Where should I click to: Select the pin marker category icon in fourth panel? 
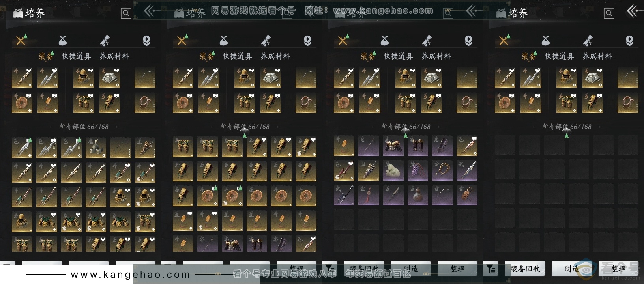[629, 41]
